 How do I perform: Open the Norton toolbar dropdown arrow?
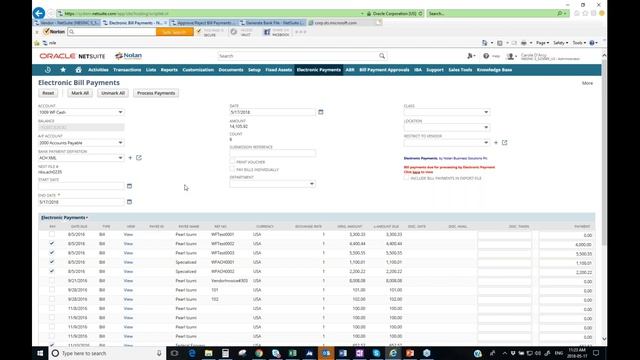(37, 32)
